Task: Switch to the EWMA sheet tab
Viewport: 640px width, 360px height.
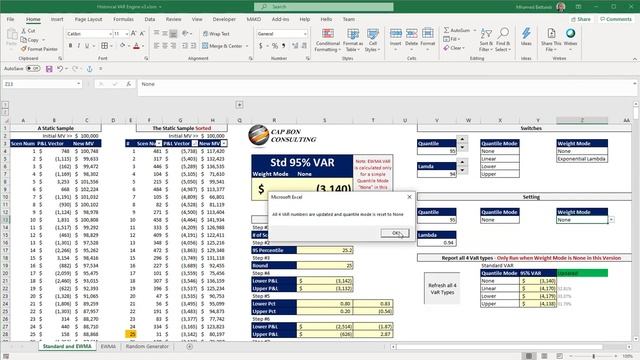Action: pos(108,347)
